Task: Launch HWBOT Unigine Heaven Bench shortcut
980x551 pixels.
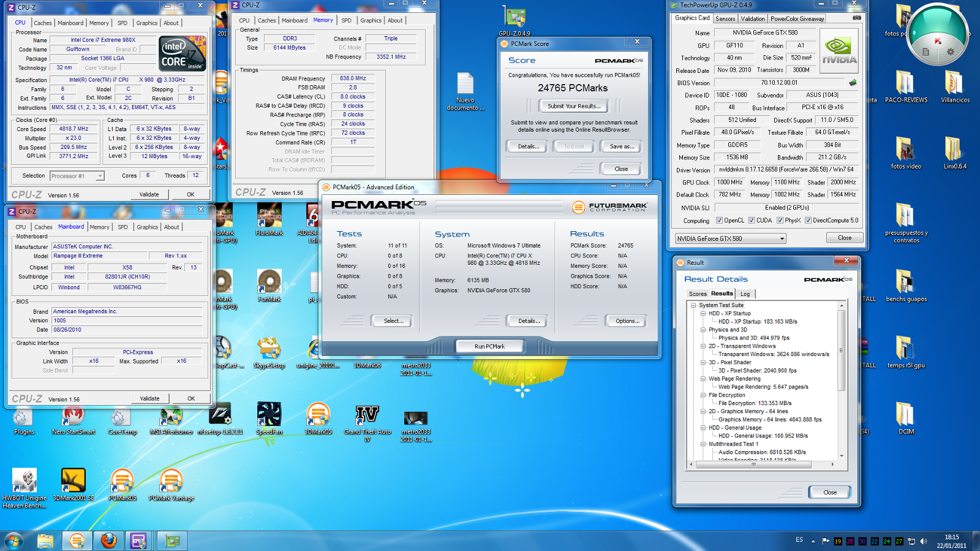Action: (x=24, y=488)
